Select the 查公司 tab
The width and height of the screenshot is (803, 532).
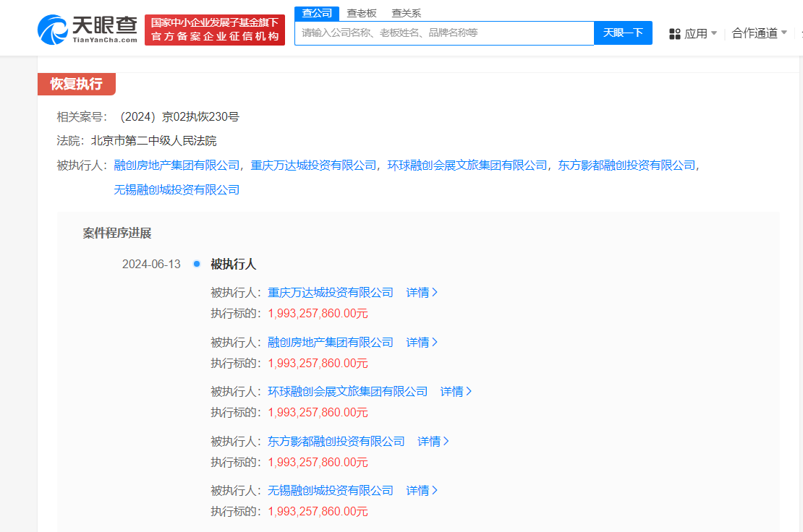coord(316,13)
